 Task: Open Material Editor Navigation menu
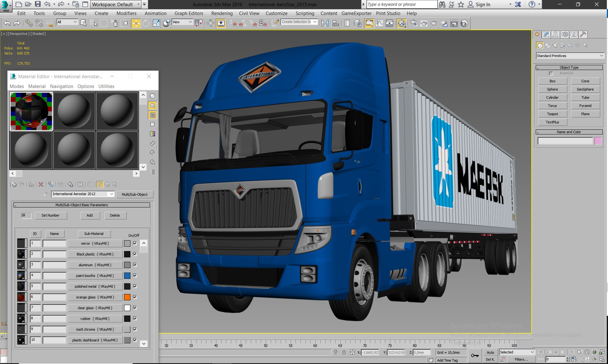(x=61, y=86)
